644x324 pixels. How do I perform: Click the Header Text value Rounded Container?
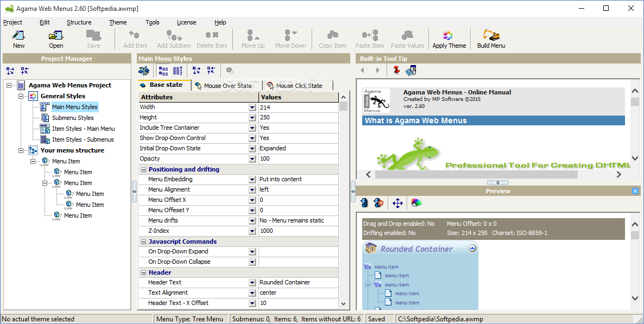(299, 283)
